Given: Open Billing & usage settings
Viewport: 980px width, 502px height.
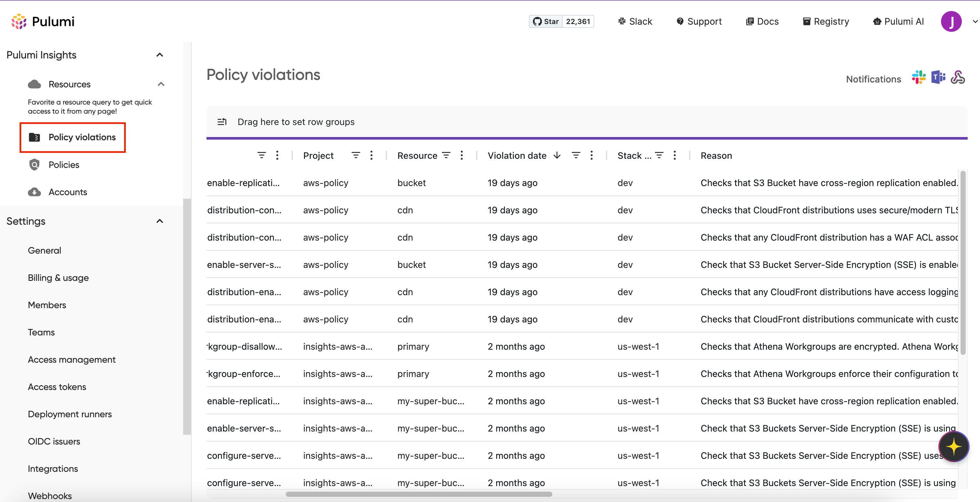Looking at the screenshot, I should pos(58,278).
